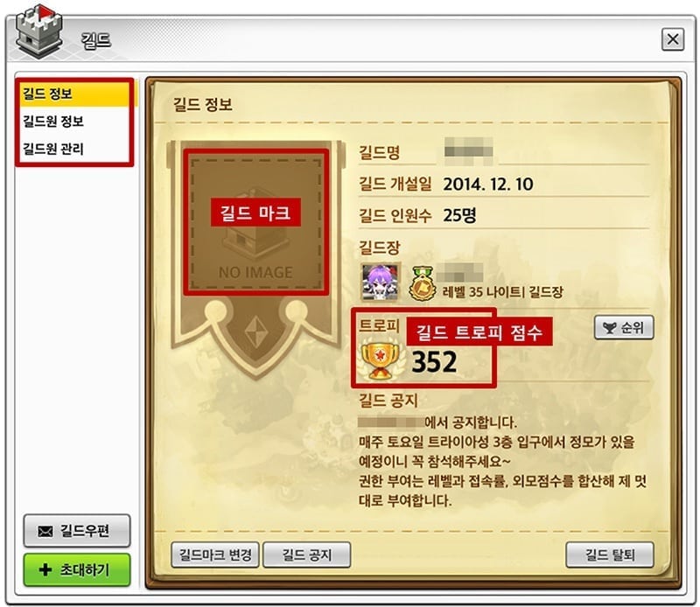The image size is (700, 607).
Task: Switch to the 길드원 정보 tab
Action: pyautogui.click(x=74, y=121)
